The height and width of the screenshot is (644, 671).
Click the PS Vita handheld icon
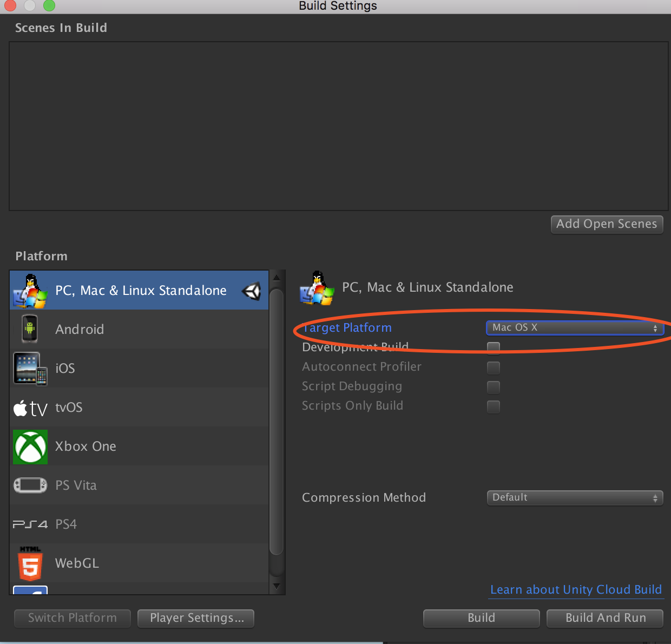(30, 485)
